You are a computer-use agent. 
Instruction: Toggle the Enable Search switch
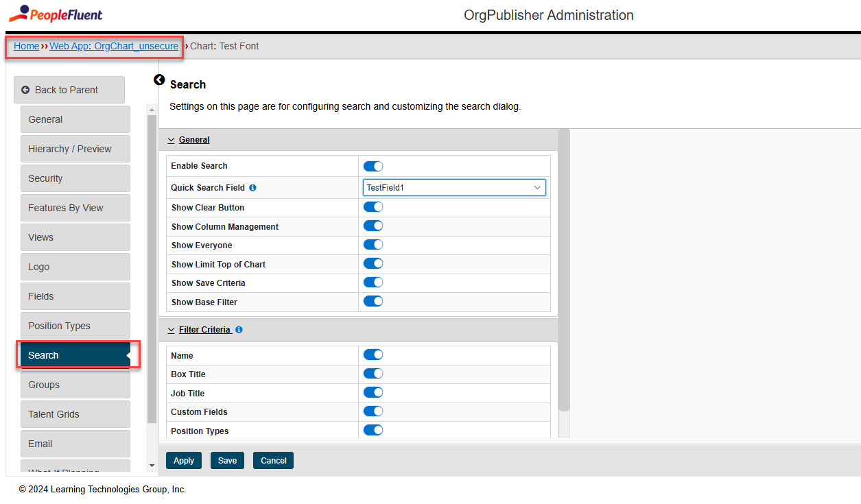point(373,166)
